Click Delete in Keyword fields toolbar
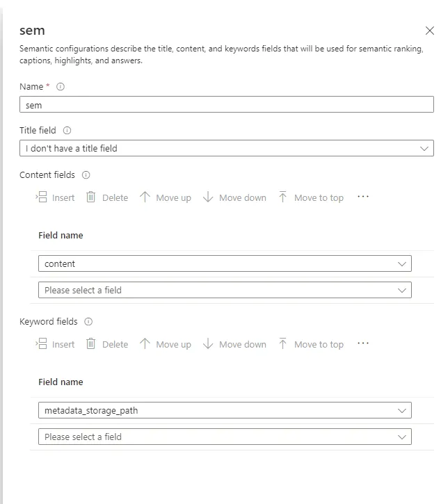Screen dimensions: 441x504 [x=107, y=344]
